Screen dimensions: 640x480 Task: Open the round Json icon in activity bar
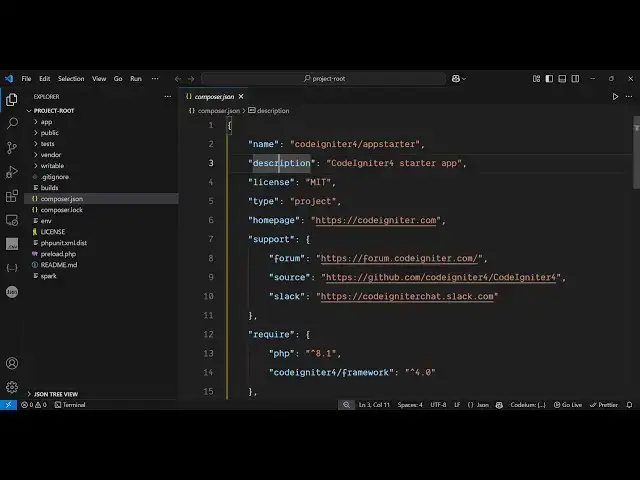(x=12, y=292)
